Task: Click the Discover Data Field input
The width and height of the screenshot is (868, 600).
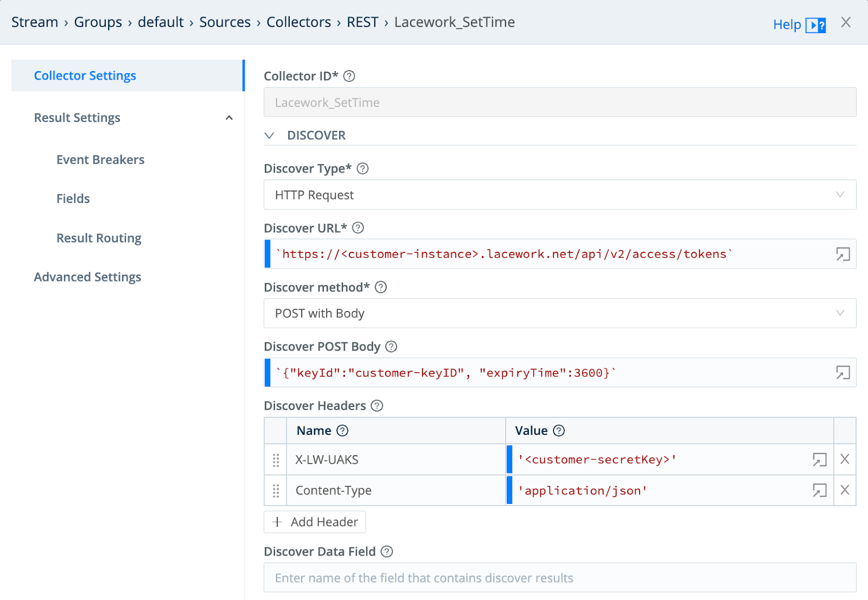Action: point(559,578)
